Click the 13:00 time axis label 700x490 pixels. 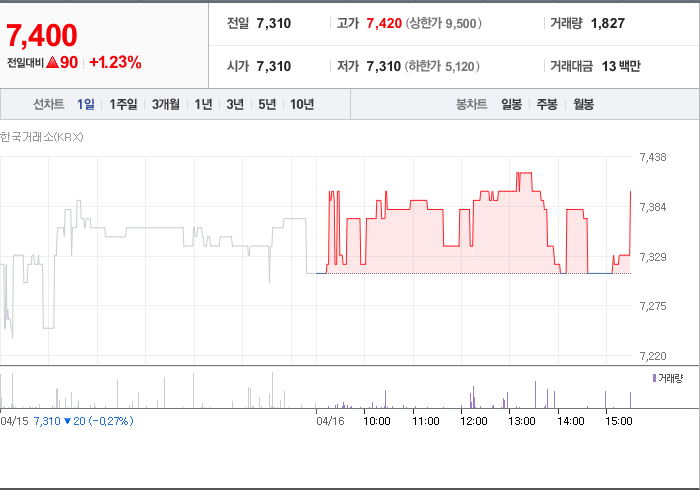coord(522,421)
